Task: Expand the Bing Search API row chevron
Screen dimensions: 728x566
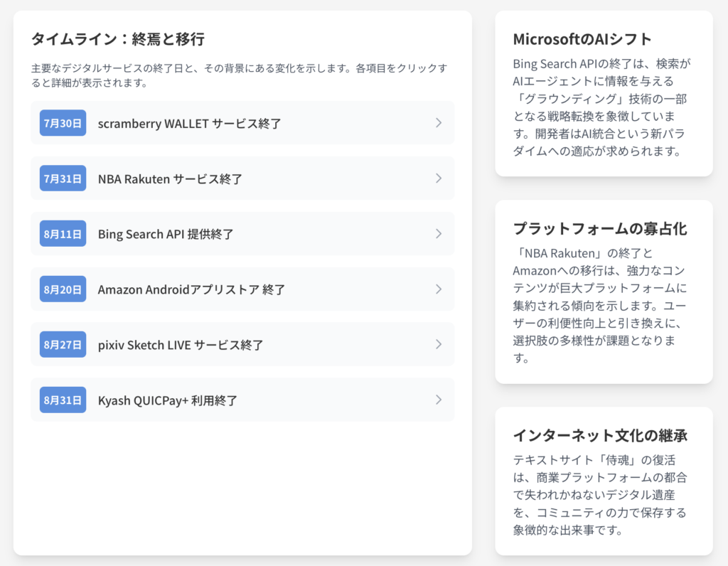Action: pos(438,233)
